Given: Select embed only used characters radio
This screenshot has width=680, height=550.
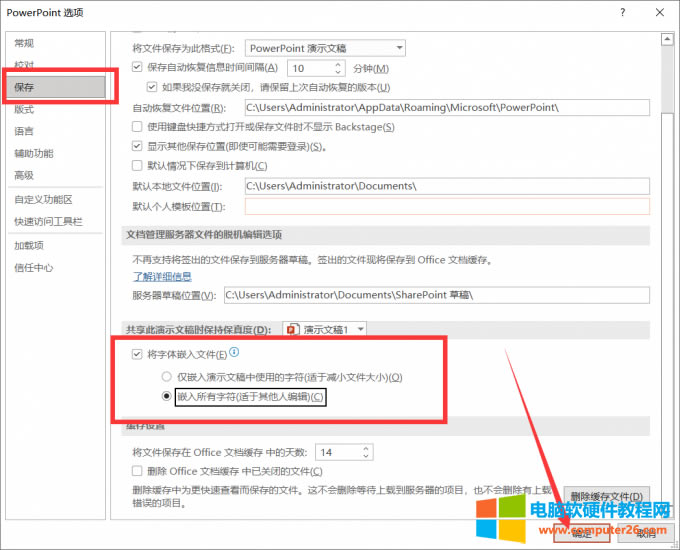Looking at the screenshot, I should tap(167, 376).
